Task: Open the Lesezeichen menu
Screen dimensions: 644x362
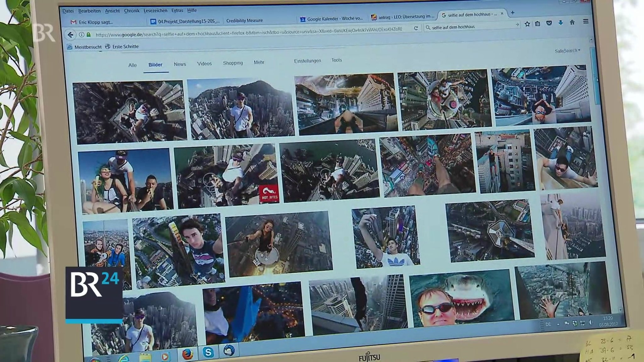Action: [155, 10]
